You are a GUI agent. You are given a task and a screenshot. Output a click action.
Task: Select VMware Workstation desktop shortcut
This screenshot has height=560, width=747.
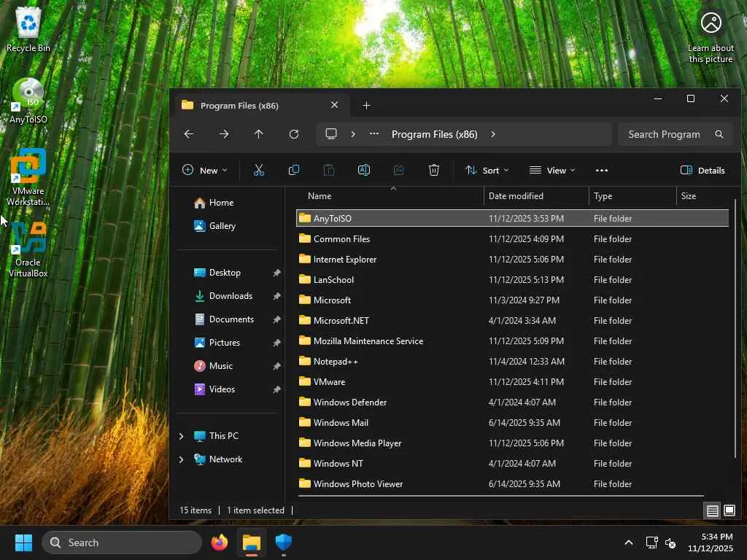(x=28, y=177)
